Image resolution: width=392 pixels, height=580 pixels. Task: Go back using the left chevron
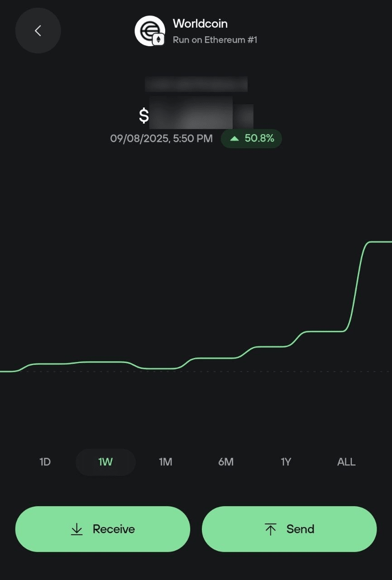pyautogui.click(x=38, y=31)
